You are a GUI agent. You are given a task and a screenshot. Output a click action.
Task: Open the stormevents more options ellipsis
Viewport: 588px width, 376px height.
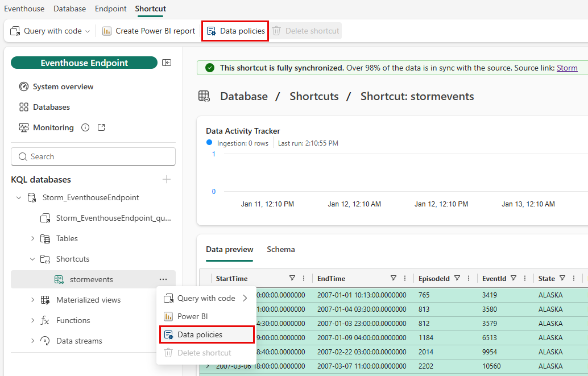[x=163, y=279]
